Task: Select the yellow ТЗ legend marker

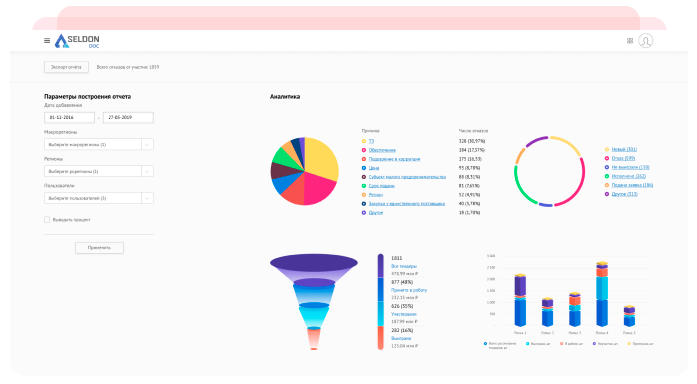Action: click(364, 141)
